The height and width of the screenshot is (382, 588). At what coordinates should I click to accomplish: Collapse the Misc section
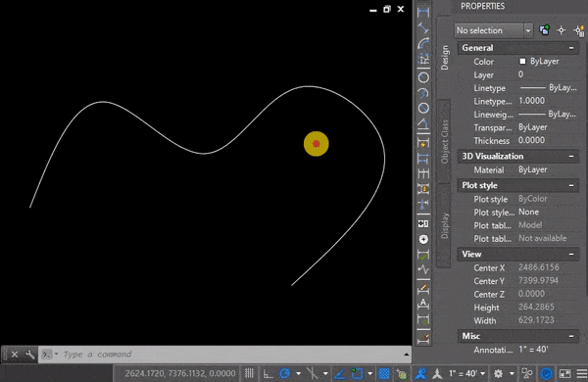coord(571,336)
